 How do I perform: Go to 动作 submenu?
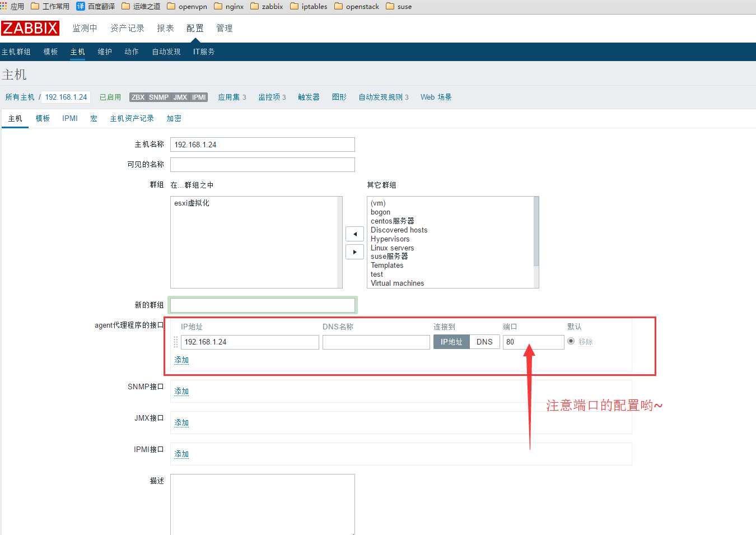tap(132, 52)
